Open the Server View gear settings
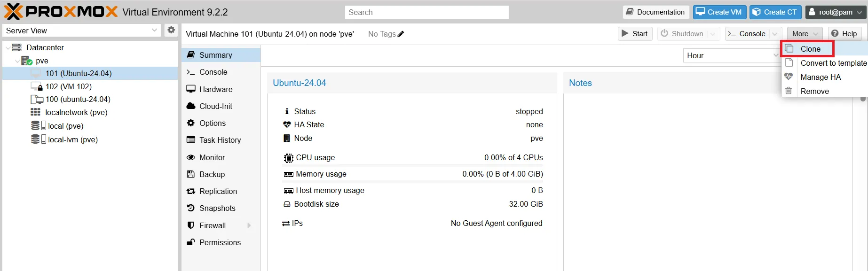Image resolution: width=868 pixels, height=271 pixels. (x=171, y=30)
